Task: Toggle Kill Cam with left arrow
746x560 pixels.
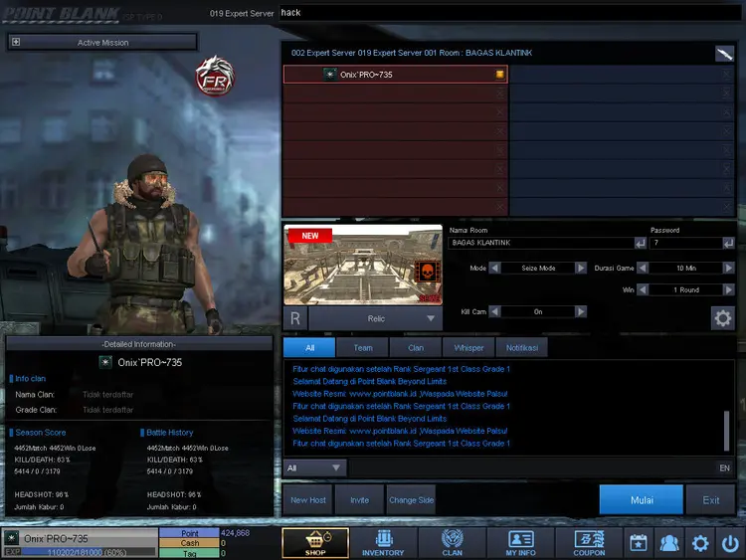Action: coord(494,311)
